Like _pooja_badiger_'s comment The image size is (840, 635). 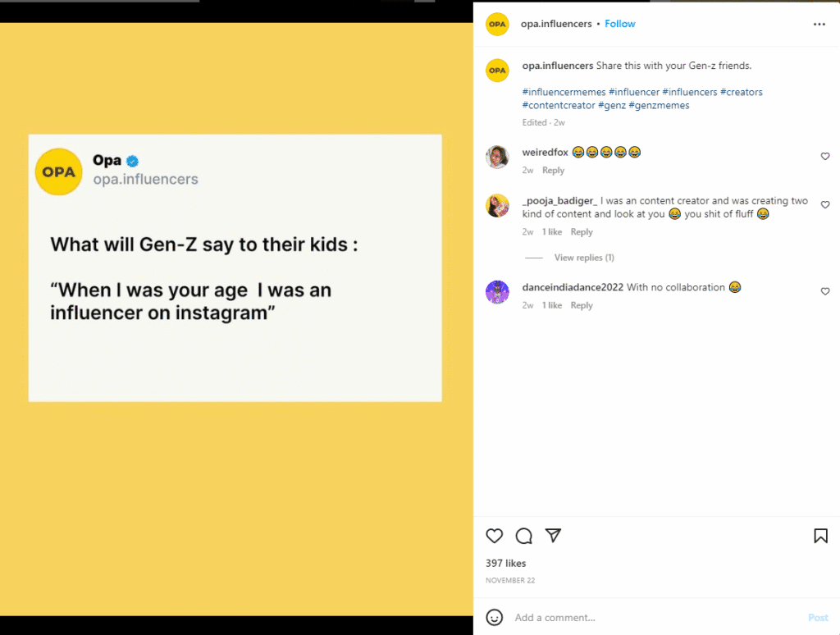coord(825,205)
